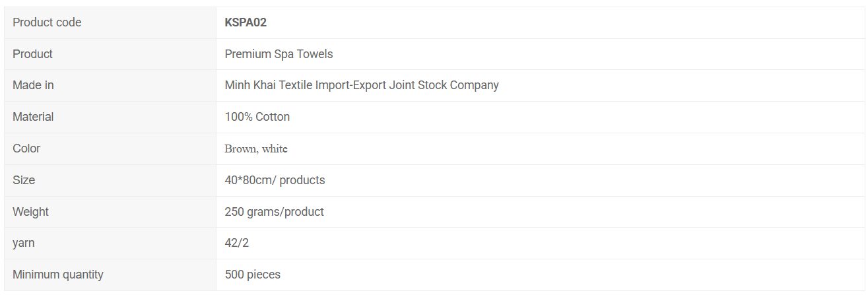Click the 'Product' row label
868x295 pixels.
(x=32, y=54)
